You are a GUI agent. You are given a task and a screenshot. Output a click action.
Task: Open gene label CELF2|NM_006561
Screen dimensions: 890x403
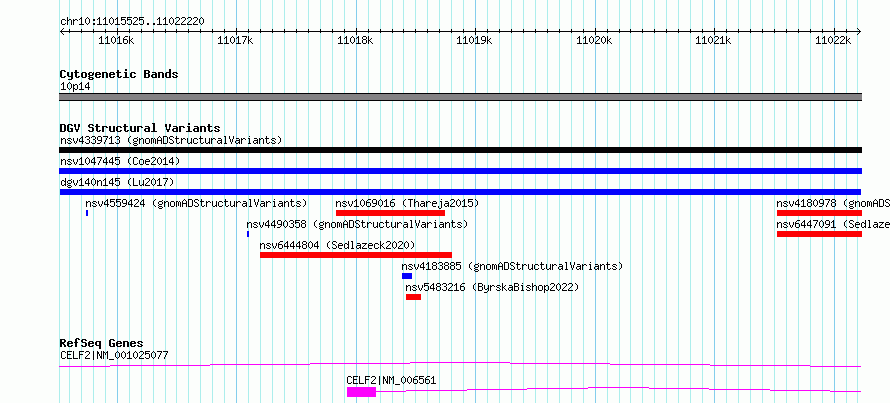391,380
